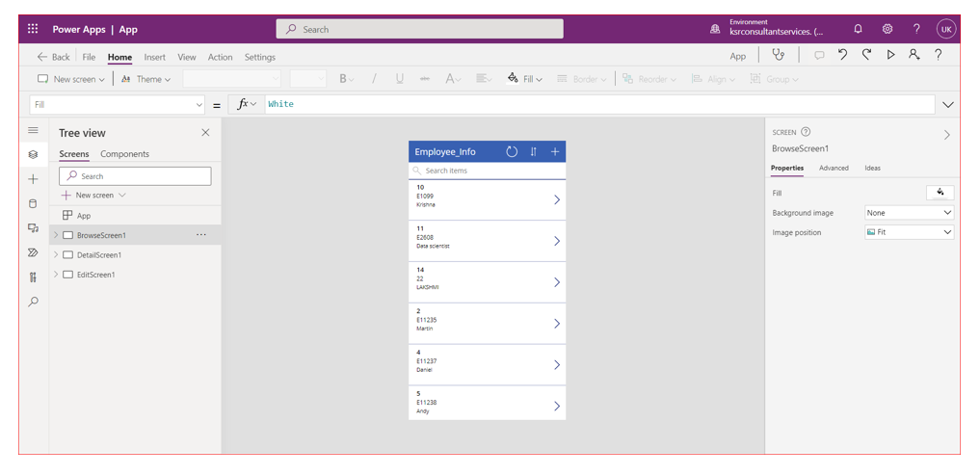This screenshot has width=980, height=474.
Task: Click the help icon next to SCREEN label
Action: (x=806, y=132)
